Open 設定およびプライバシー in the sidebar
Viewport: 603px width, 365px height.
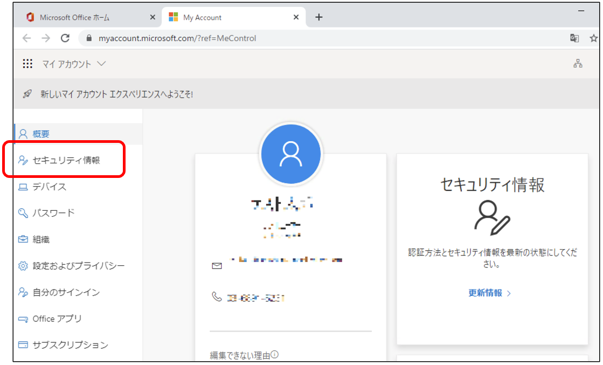78,266
